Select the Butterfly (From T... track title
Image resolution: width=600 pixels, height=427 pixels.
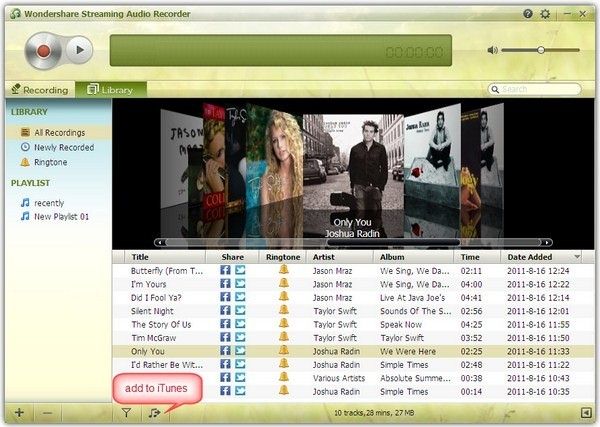click(x=167, y=271)
